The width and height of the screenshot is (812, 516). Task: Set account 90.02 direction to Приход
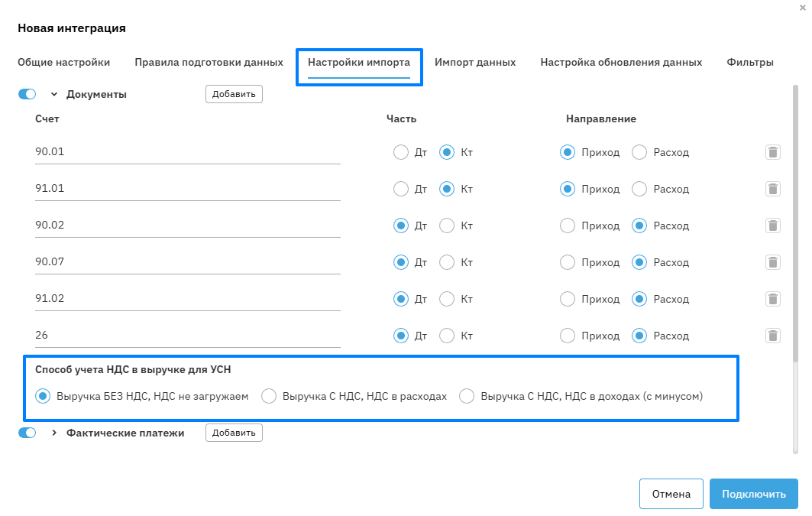tap(568, 226)
